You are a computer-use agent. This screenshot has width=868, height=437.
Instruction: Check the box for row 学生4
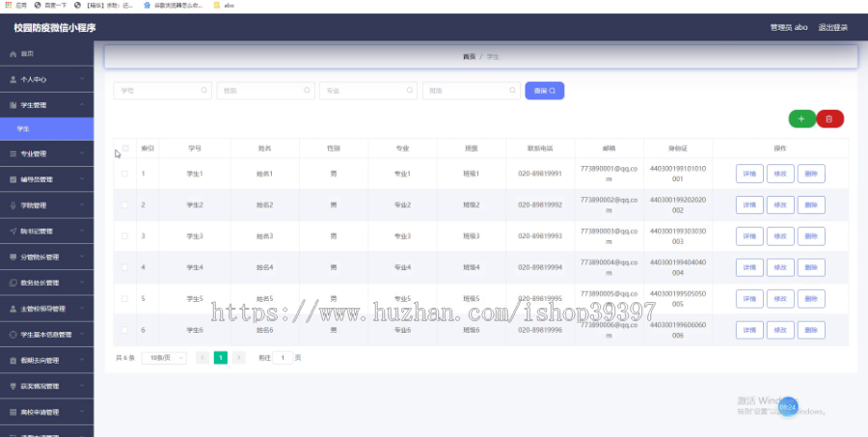[124, 267]
